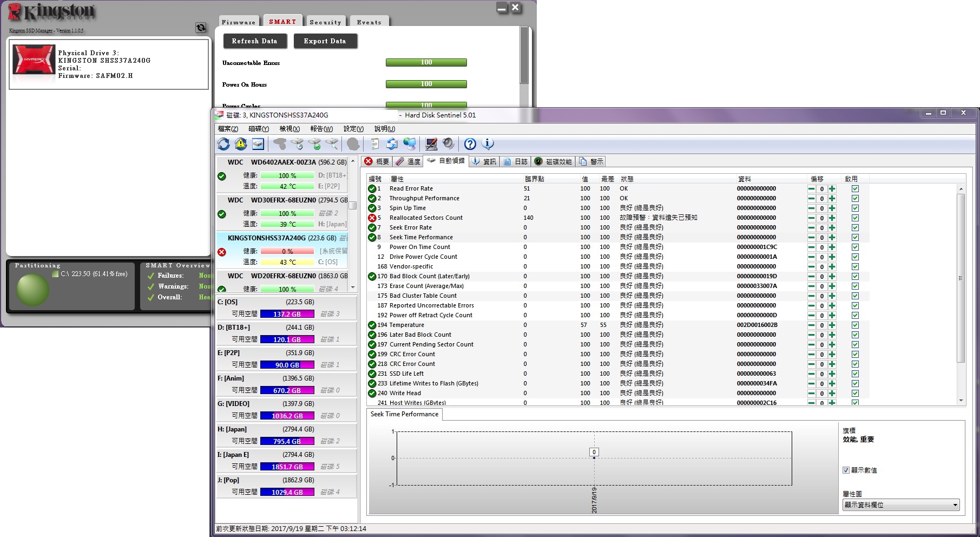This screenshot has height=537, width=980.
Task: Open Security tab in Kingston SSD Manager
Action: tap(325, 22)
